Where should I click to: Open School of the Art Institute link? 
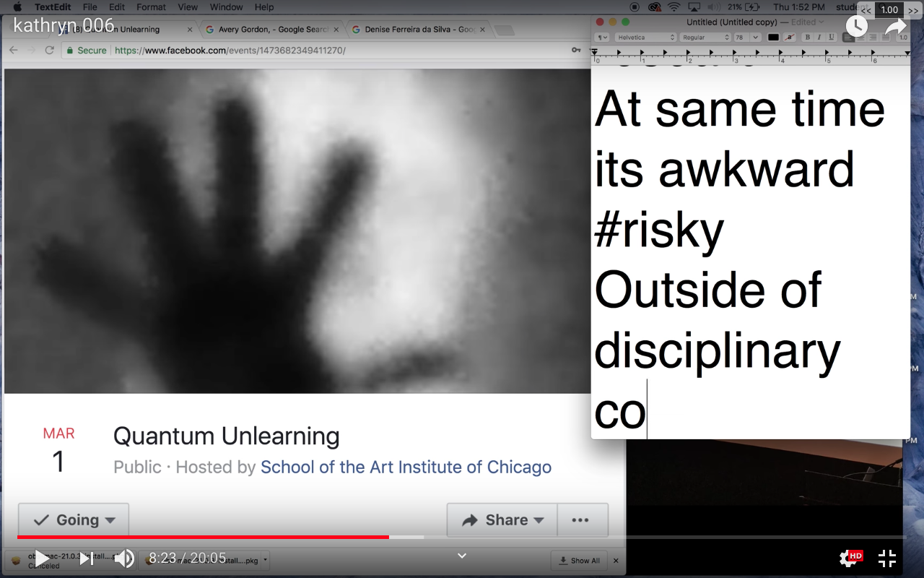[x=406, y=467]
